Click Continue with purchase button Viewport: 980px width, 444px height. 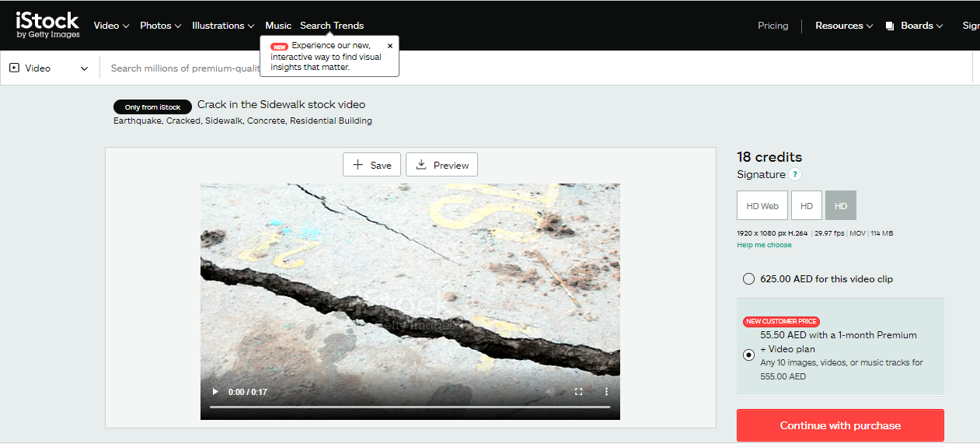pyautogui.click(x=840, y=425)
